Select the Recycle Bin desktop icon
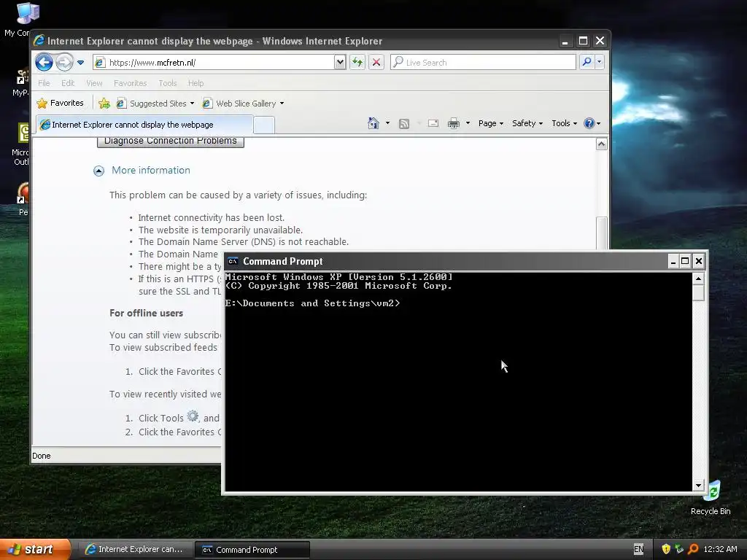Viewport: 747px width, 560px height. pyautogui.click(x=711, y=498)
